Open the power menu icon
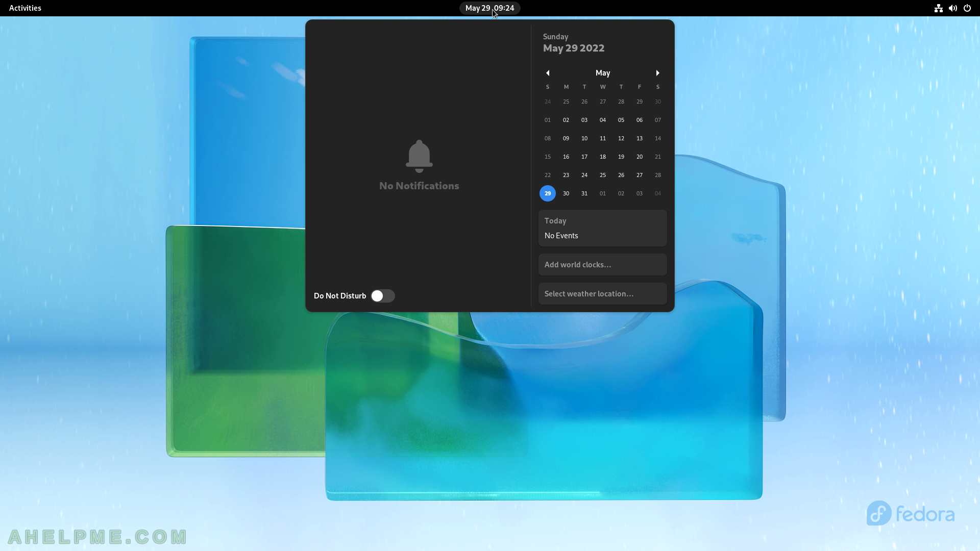This screenshot has height=551, width=980. pyautogui.click(x=967, y=8)
